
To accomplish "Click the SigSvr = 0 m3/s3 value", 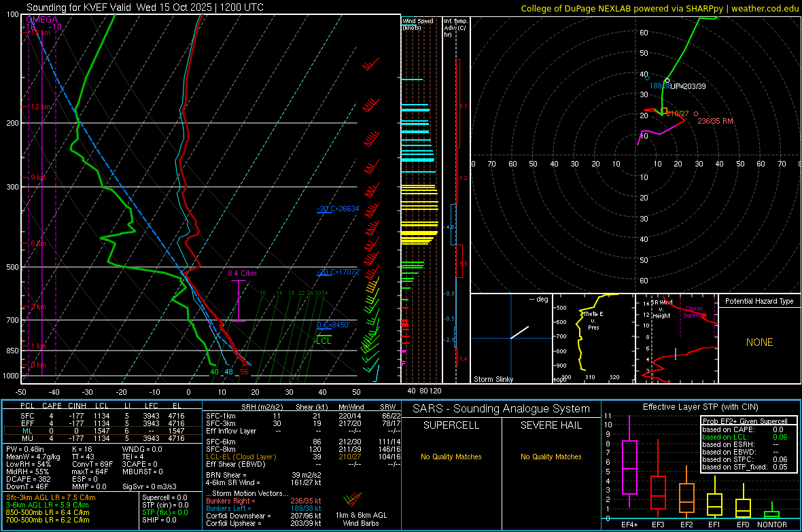I will (x=150, y=487).
